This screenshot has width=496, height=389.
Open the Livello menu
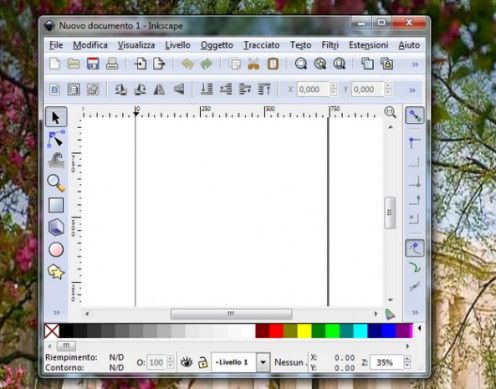click(178, 45)
